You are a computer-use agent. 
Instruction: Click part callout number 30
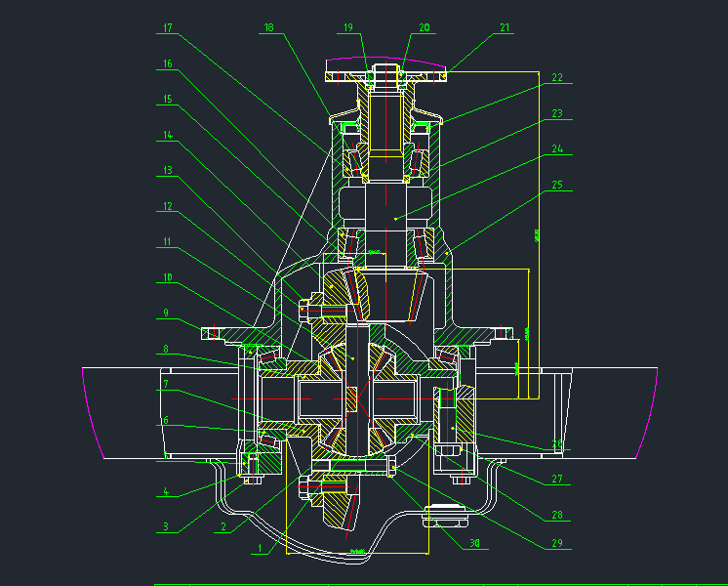point(474,544)
